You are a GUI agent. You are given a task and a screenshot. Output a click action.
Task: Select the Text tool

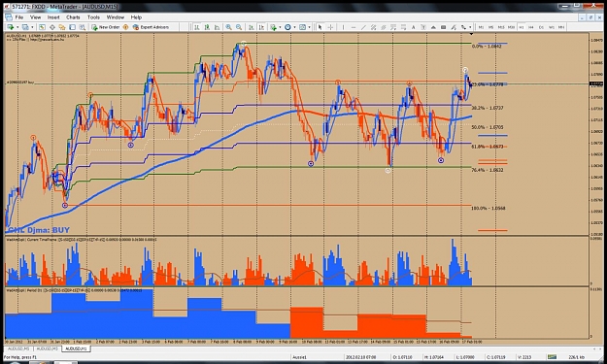pos(413,27)
